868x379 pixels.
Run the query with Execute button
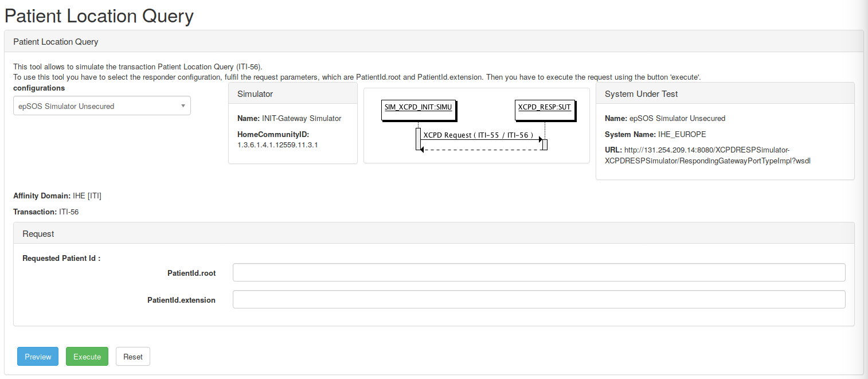(87, 357)
